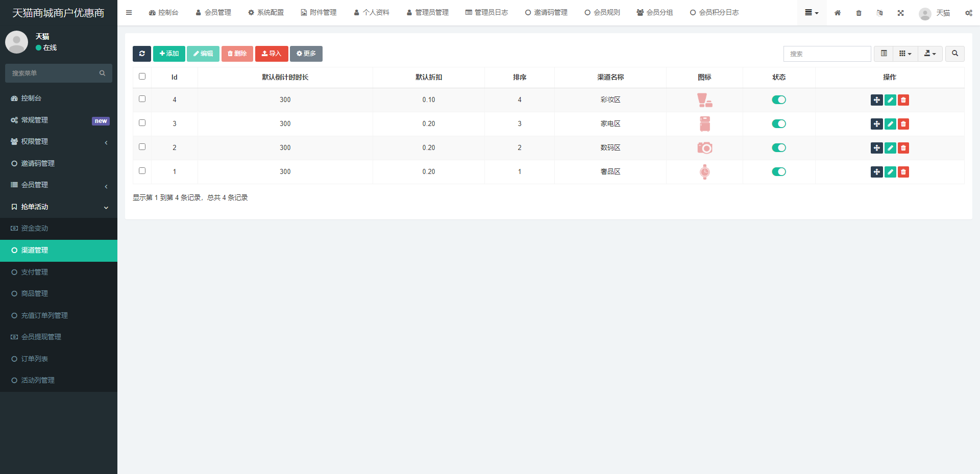Click the magnifier search icon button
Screen dimensions: 980x474
954,54
